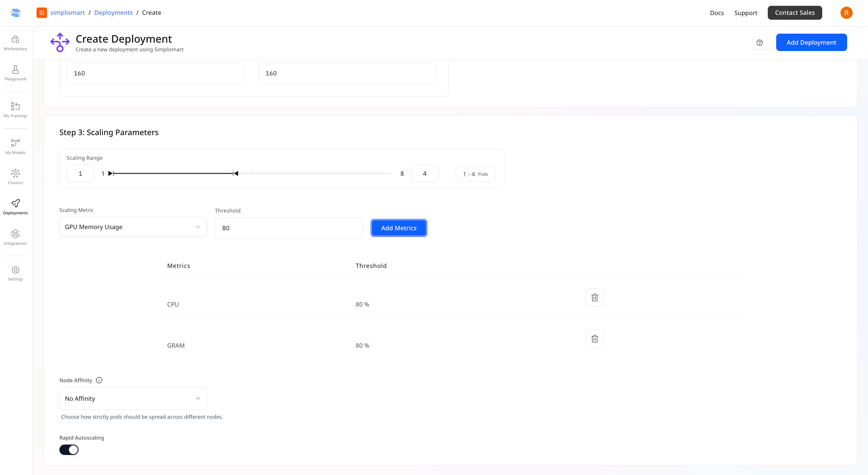Click the Step 3: Scaling Parameters heading
This screenshot has height=475, width=868.
[x=109, y=132]
